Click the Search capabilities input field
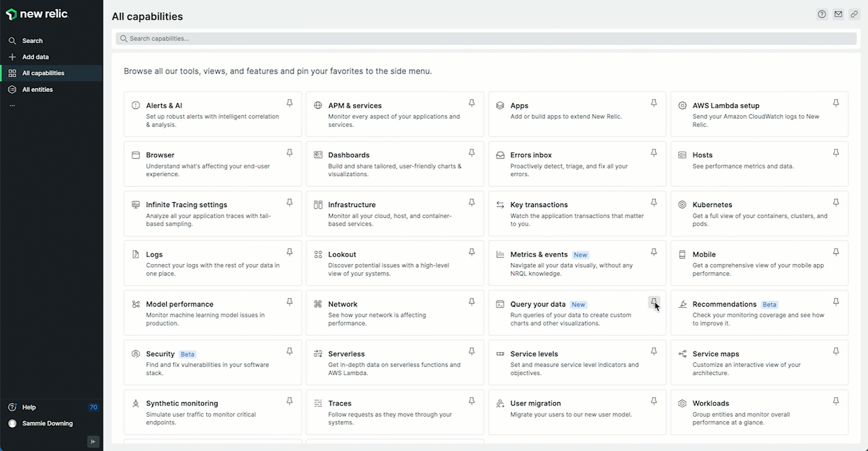868x451 pixels. coord(485,39)
